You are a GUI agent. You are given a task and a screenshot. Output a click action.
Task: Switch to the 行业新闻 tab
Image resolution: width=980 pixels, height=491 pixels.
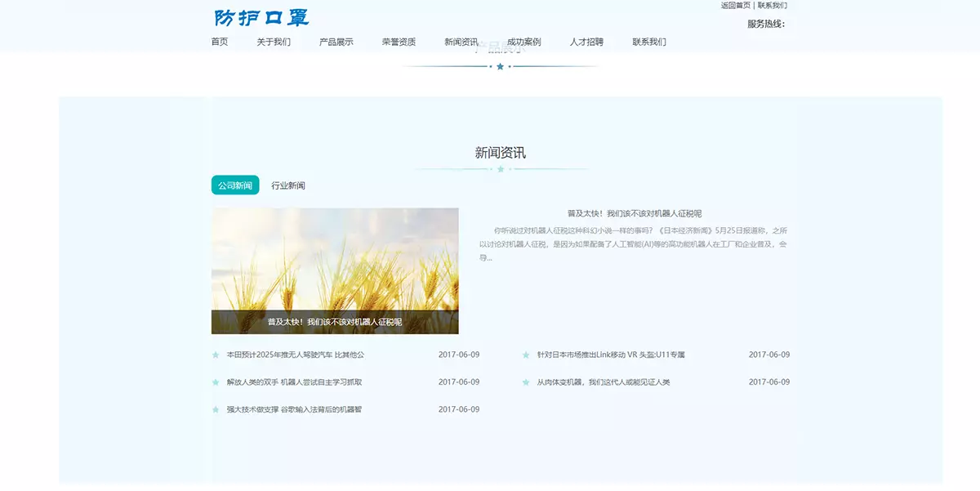pos(287,185)
